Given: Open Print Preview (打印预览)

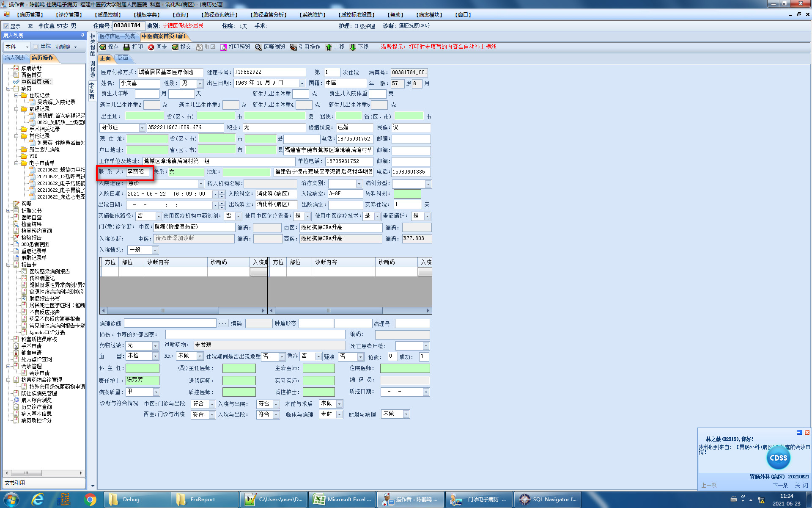Looking at the screenshot, I should [223, 47].
